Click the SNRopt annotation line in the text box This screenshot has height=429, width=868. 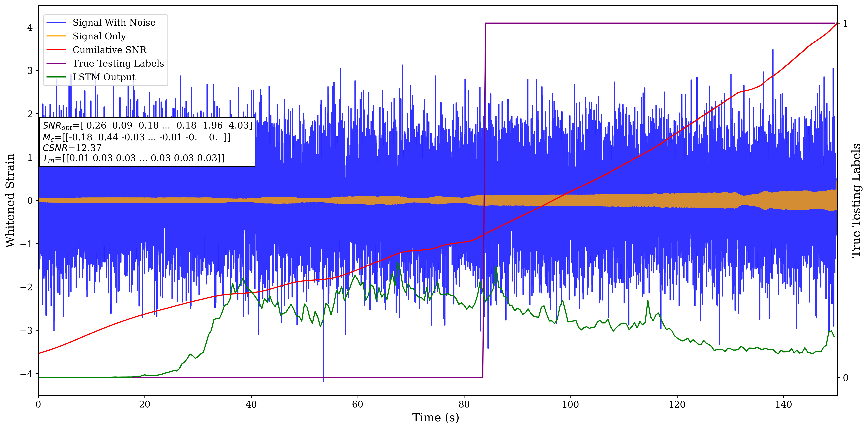[x=147, y=126]
